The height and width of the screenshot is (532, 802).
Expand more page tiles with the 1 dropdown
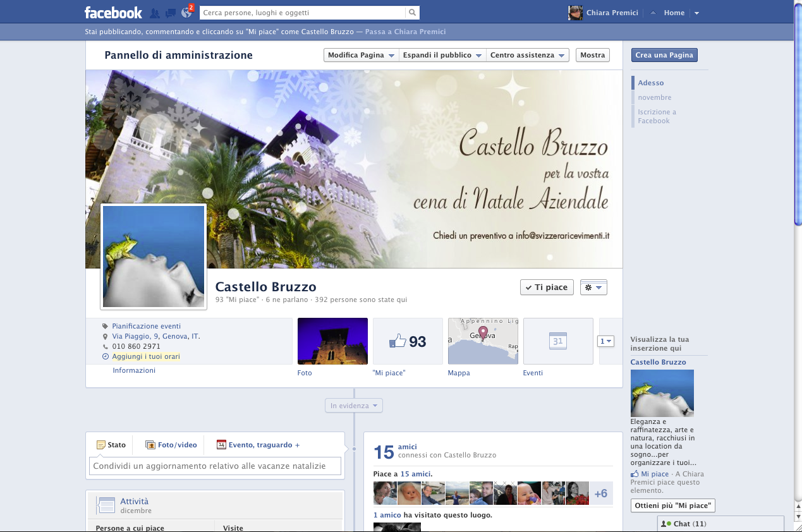tap(605, 341)
